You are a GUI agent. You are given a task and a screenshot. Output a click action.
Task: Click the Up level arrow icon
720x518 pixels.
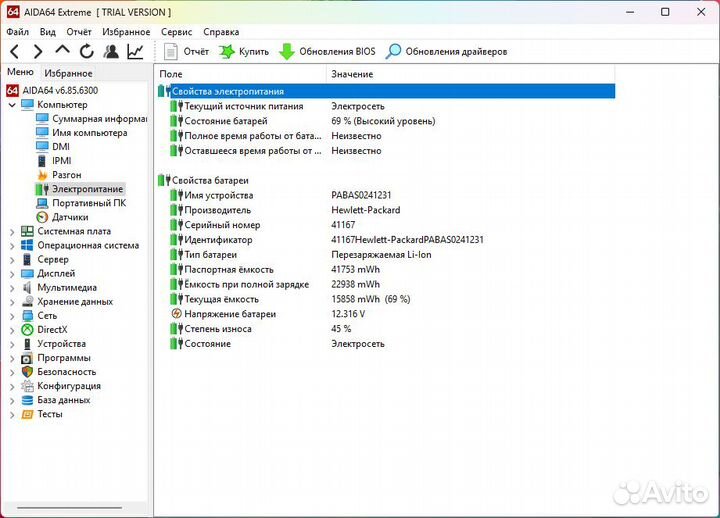pyautogui.click(x=63, y=51)
